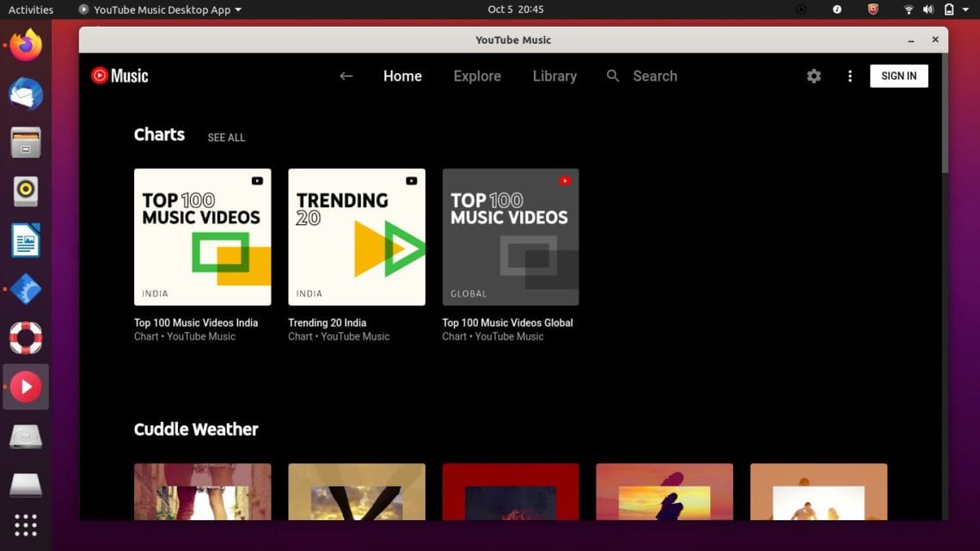Switch to the Explore tab
980x551 pixels.
[476, 76]
